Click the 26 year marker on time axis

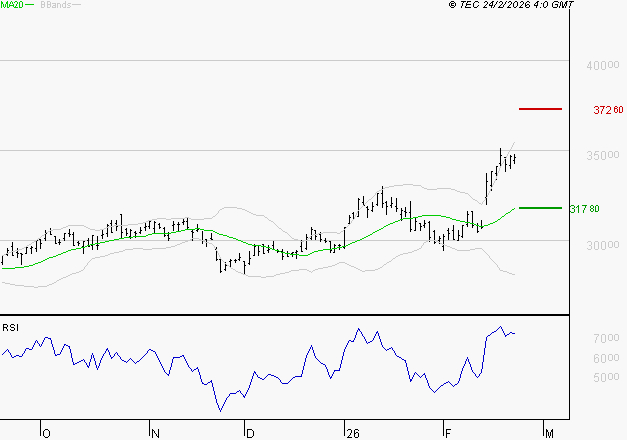(353, 434)
